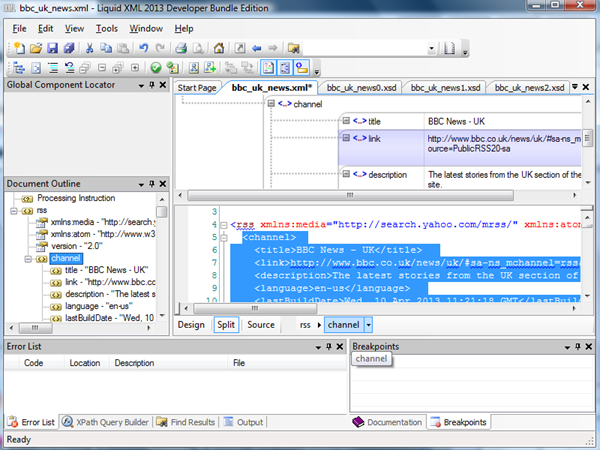Open the XPath Query Builder tab
The image size is (600, 450).
pyautogui.click(x=106, y=422)
